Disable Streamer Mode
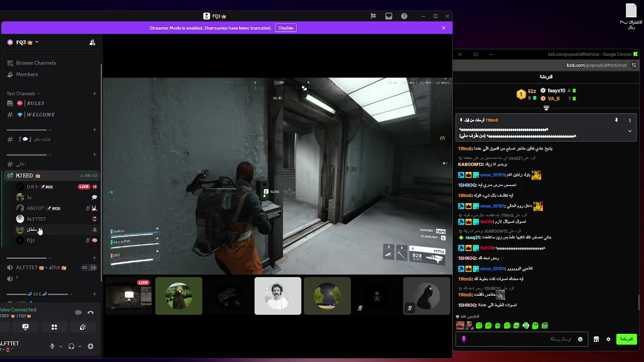 click(286, 28)
